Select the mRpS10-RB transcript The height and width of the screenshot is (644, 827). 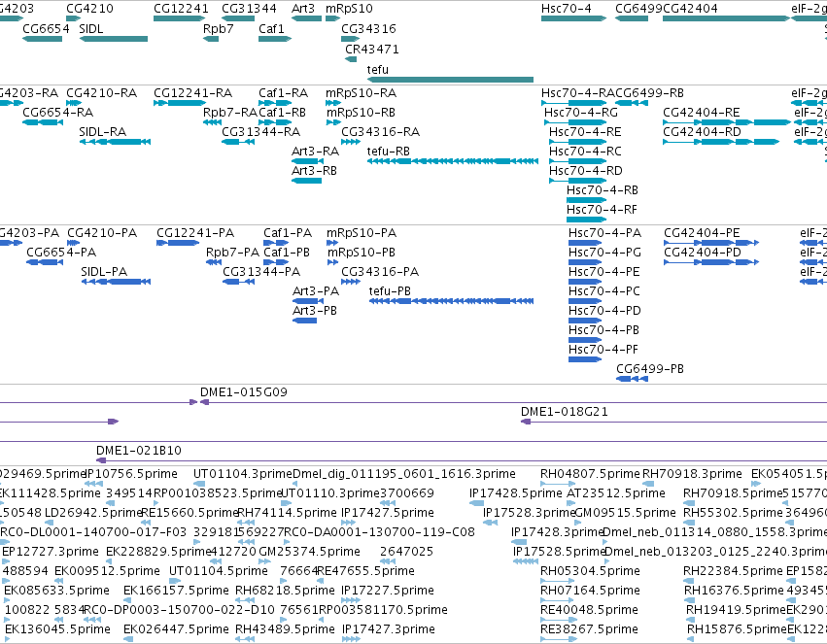click(333, 122)
